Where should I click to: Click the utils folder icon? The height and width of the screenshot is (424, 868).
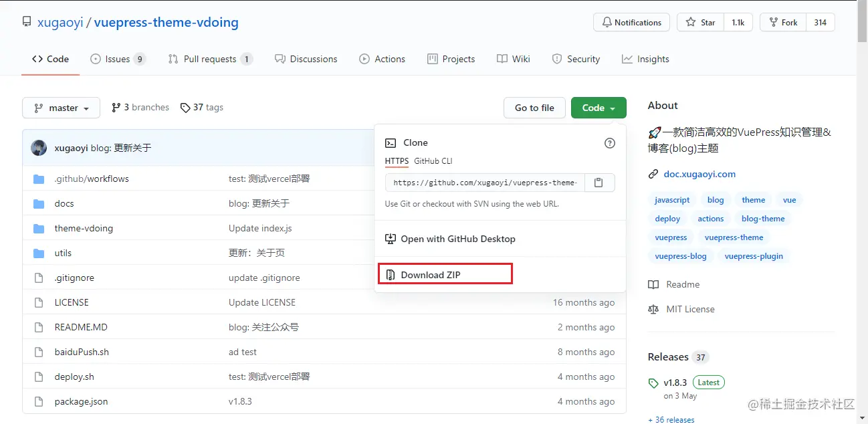[39, 253]
